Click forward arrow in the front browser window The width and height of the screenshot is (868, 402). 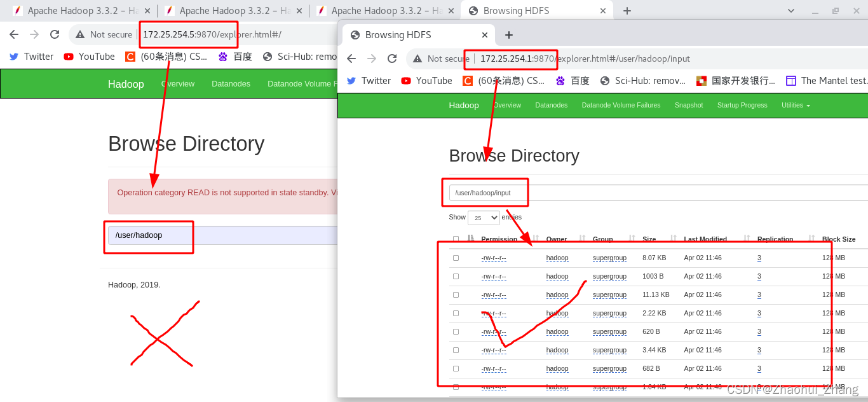372,59
